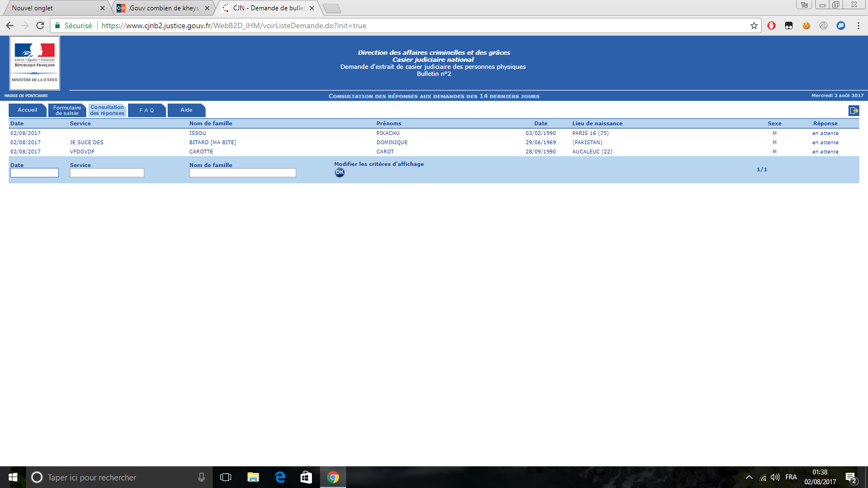The width and height of the screenshot is (868, 488).
Task: Click the PIKACHU first name cell
Action: (x=388, y=133)
